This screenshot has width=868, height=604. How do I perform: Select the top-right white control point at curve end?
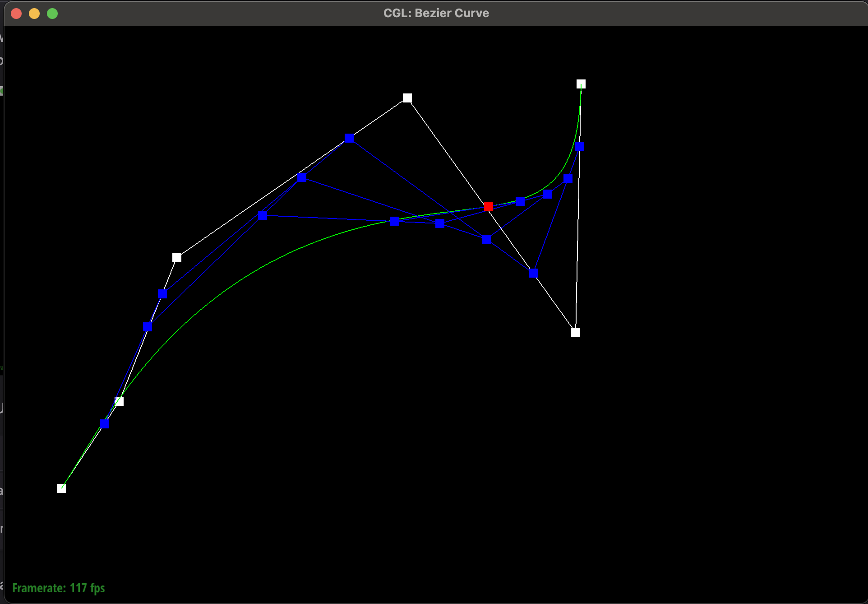(x=581, y=84)
